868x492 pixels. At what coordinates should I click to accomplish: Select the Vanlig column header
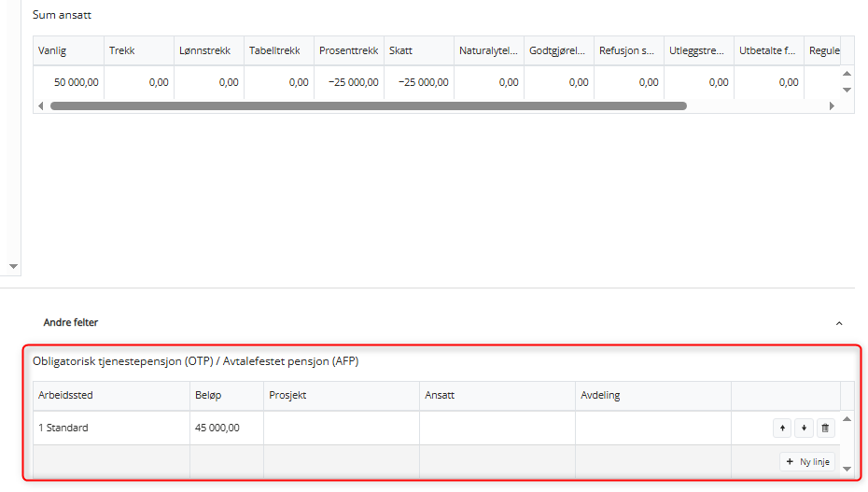69,51
